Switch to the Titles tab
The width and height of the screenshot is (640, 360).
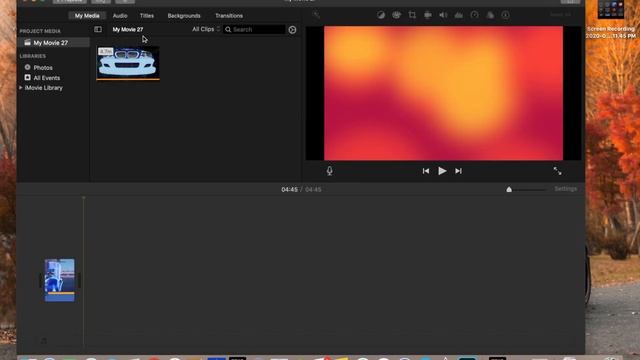coord(147,16)
